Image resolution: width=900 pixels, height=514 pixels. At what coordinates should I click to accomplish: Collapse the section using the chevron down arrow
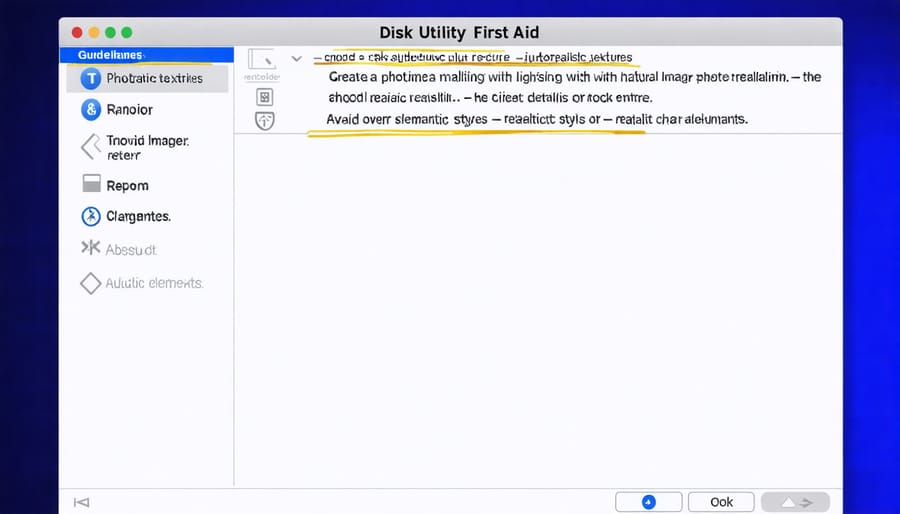click(x=297, y=58)
